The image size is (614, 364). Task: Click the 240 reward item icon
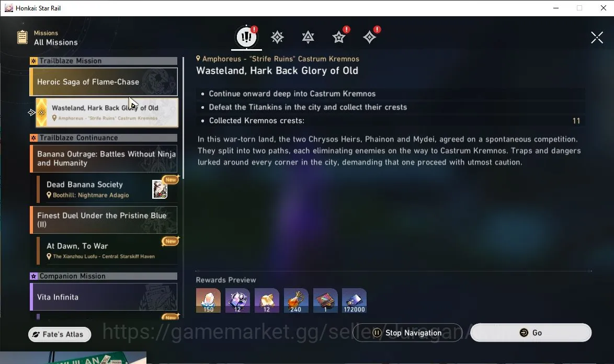click(295, 301)
